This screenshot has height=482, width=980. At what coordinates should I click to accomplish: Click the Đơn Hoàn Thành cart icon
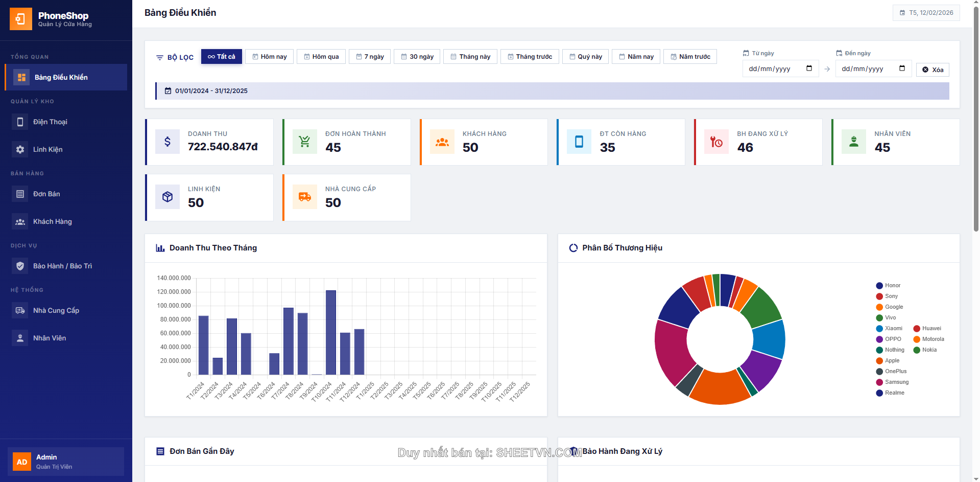[x=305, y=142]
